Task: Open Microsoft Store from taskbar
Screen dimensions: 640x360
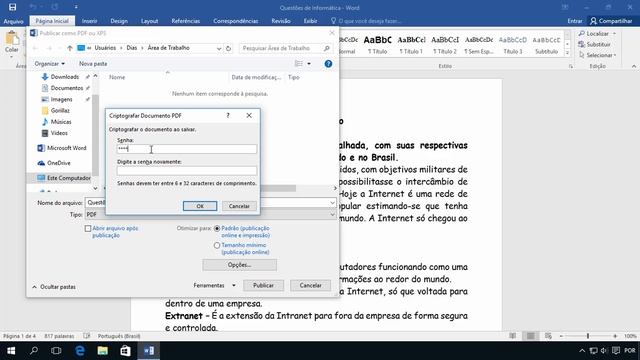Action: point(125,351)
